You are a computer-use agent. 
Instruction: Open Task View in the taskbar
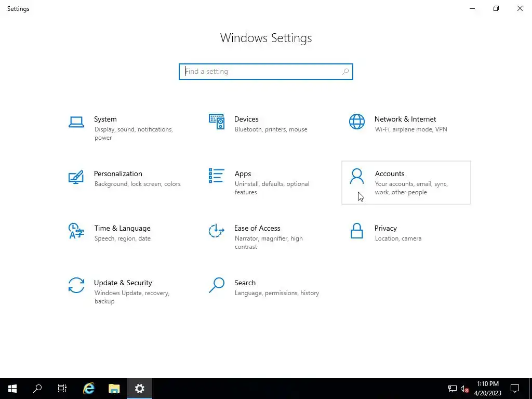(62, 389)
